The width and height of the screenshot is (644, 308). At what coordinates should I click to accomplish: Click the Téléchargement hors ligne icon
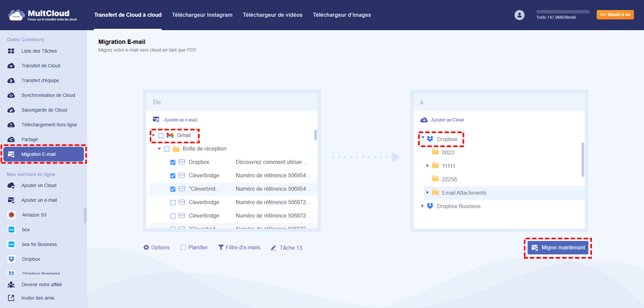[11, 124]
